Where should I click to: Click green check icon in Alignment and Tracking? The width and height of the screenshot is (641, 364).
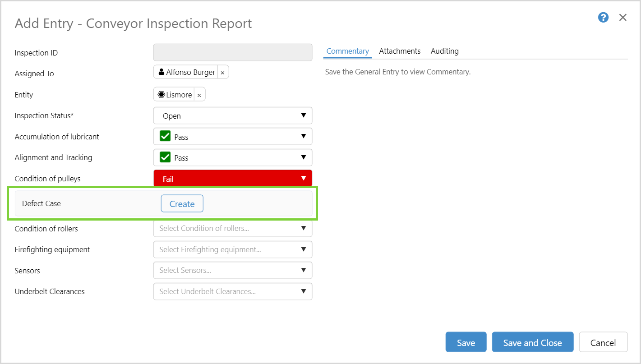coord(165,157)
